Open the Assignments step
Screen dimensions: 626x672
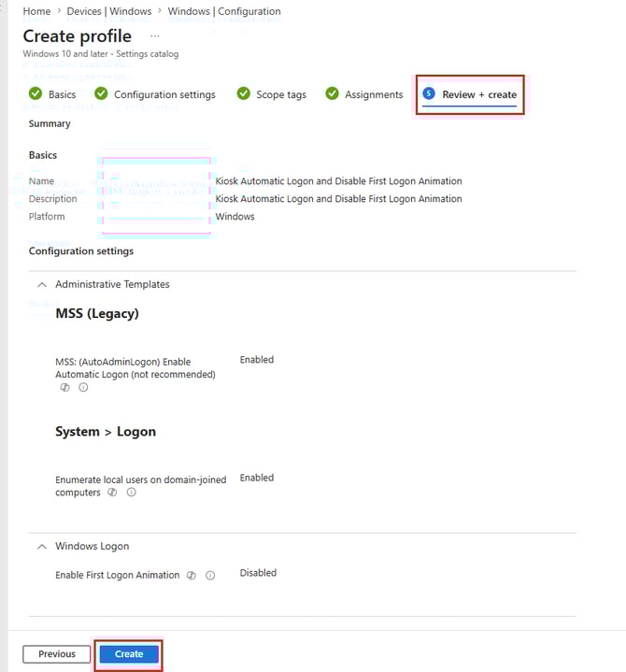pyautogui.click(x=374, y=94)
